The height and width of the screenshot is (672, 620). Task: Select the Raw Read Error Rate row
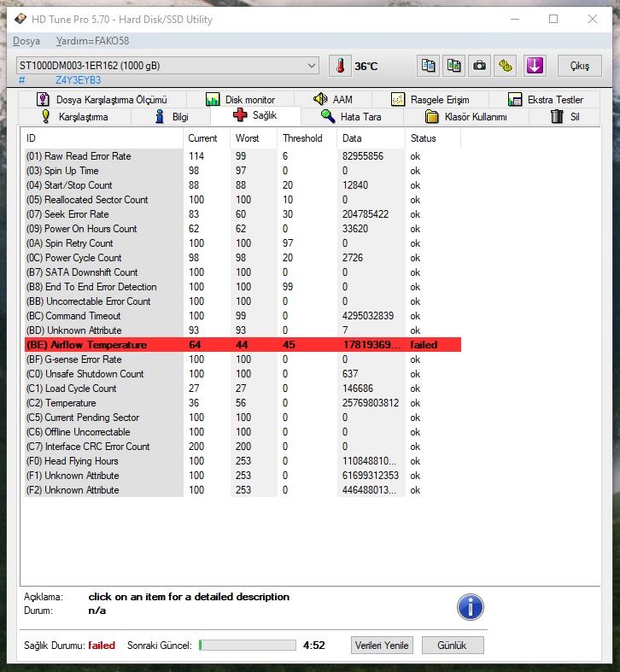pyautogui.click(x=243, y=156)
